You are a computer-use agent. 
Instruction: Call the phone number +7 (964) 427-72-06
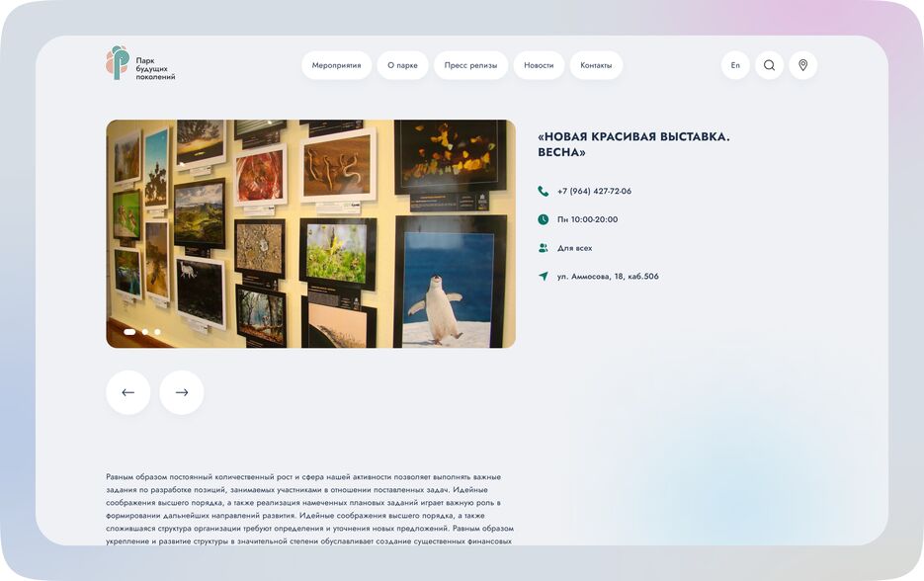click(x=594, y=191)
